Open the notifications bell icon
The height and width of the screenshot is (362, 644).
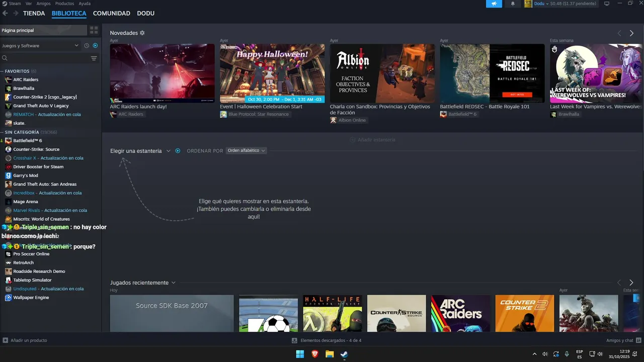513,4
